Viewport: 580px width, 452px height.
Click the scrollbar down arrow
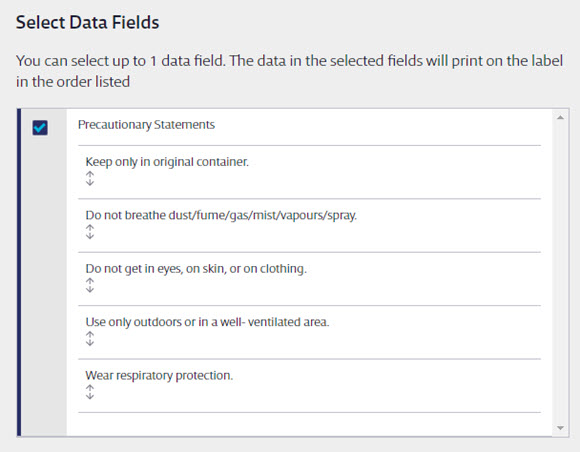pos(560,428)
